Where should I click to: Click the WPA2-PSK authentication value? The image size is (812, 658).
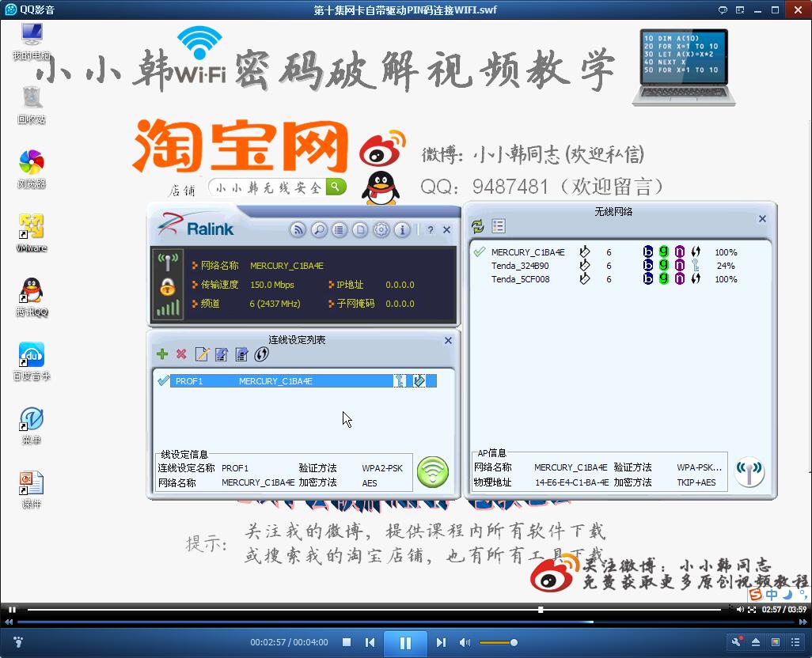pyautogui.click(x=382, y=468)
